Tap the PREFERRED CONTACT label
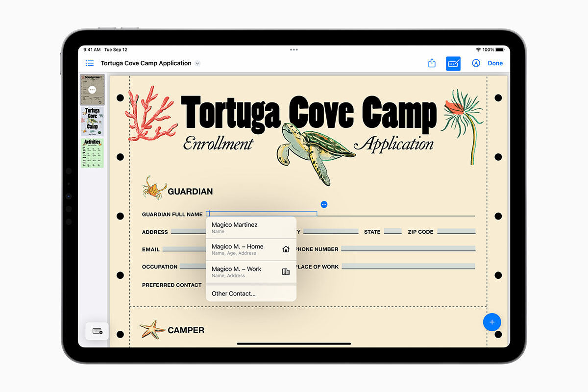This screenshot has height=392, width=588. point(171,285)
